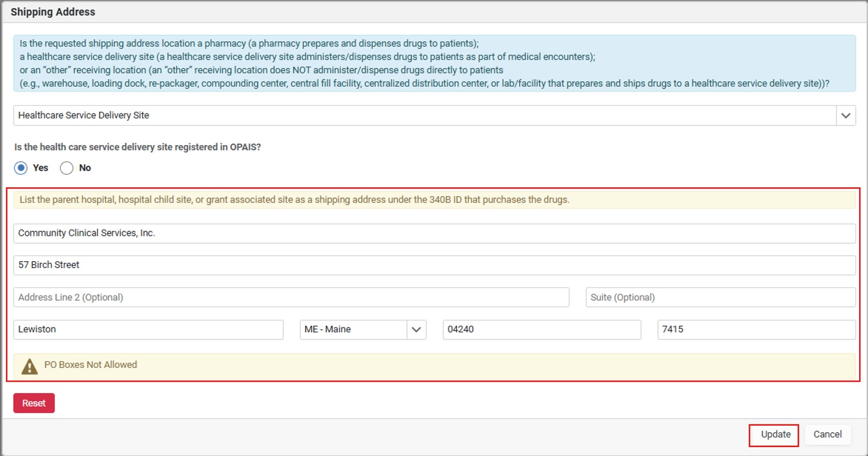
Task: Click the Yes label next to radio
Action: tap(40, 168)
